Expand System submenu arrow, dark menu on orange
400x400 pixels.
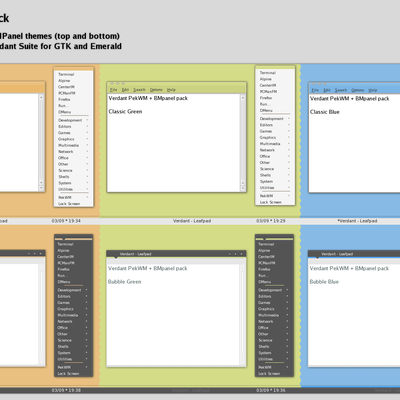coord(86,353)
